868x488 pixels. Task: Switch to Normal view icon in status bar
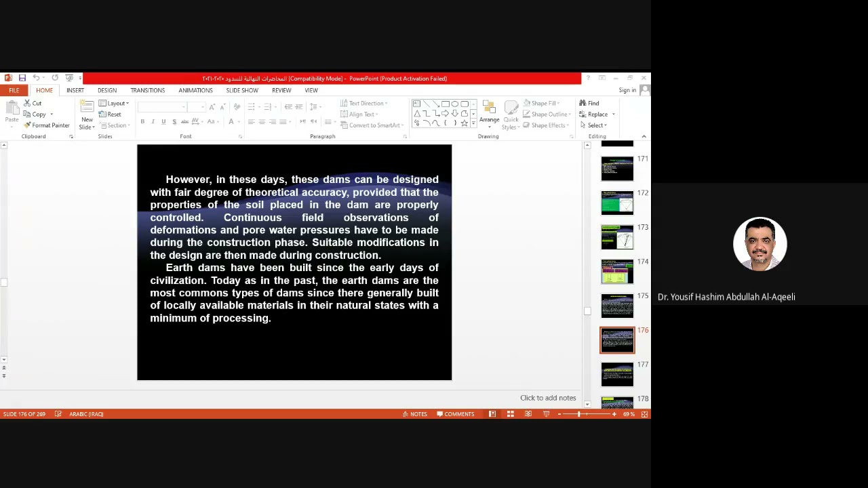pyautogui.click(x=492, y=414)
